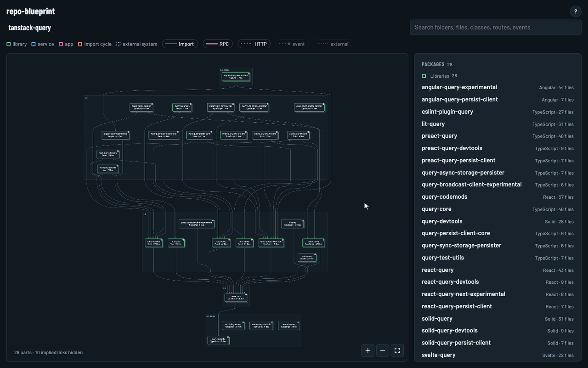Image resolution: width=588 pixels, height=368 pixels.
Task: Click the vue-query-devtools node in the graph
Action: click(x=108, y=169)
